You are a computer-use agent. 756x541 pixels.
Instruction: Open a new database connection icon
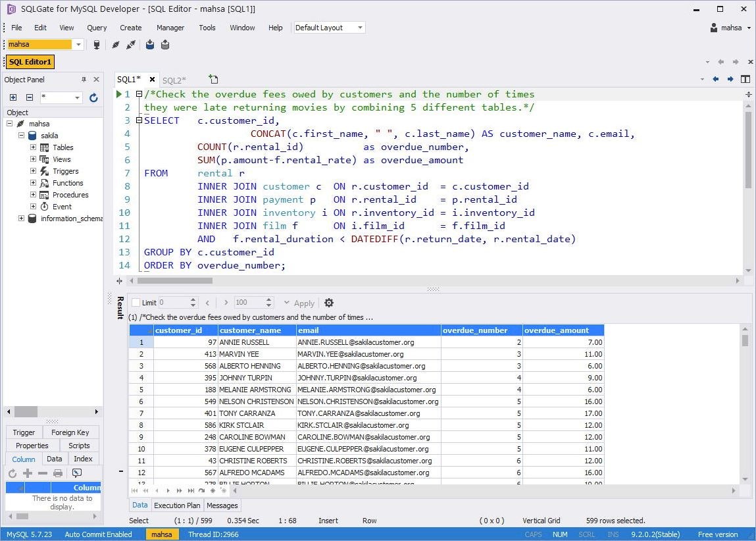coord(97,44)
